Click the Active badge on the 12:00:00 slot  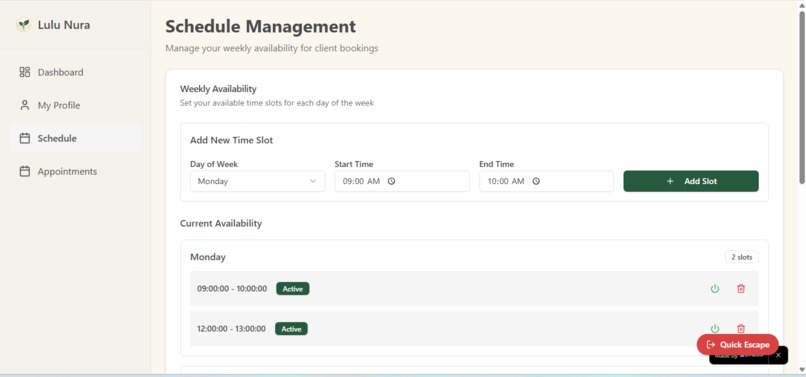click(x=291, y=329)
